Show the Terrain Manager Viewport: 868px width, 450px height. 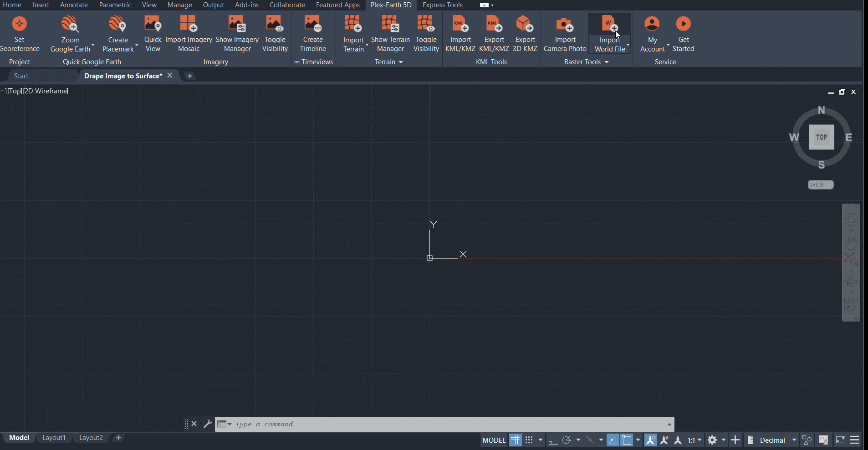pos(390,34)
